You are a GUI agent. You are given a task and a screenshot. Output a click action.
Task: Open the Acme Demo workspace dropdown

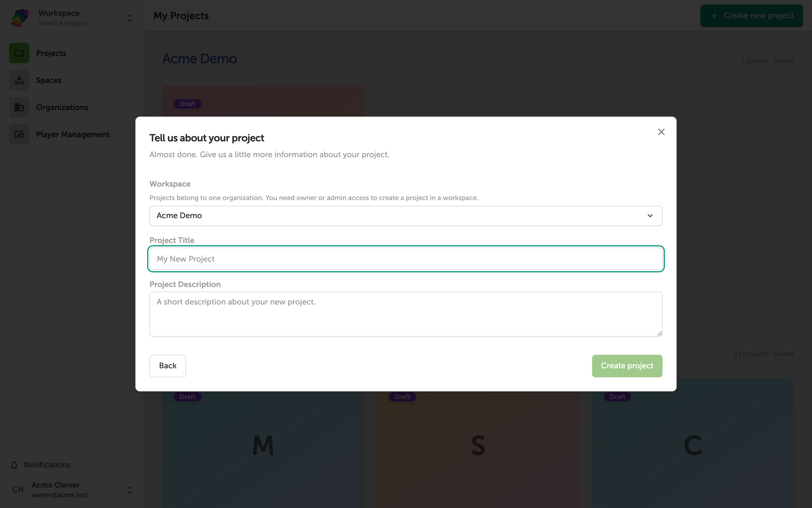pyautogui.click(x=406, y=216)
